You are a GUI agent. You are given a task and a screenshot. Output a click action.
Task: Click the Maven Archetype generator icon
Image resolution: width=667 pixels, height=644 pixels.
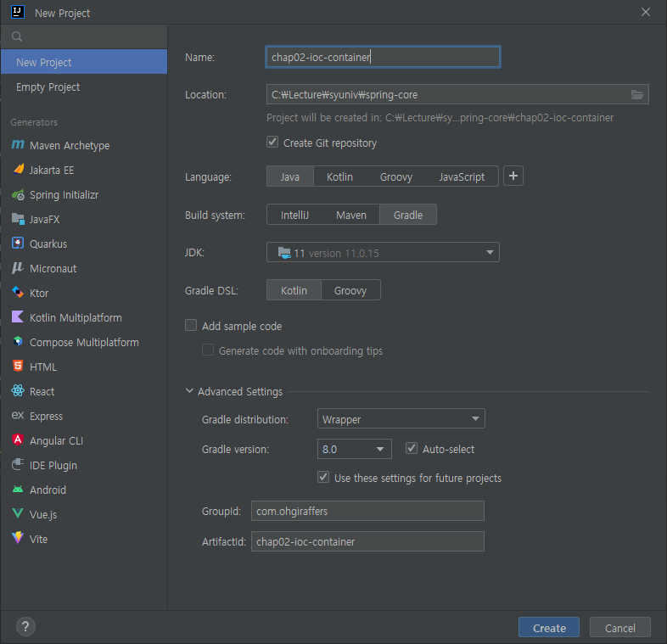(x=18, y=144)
